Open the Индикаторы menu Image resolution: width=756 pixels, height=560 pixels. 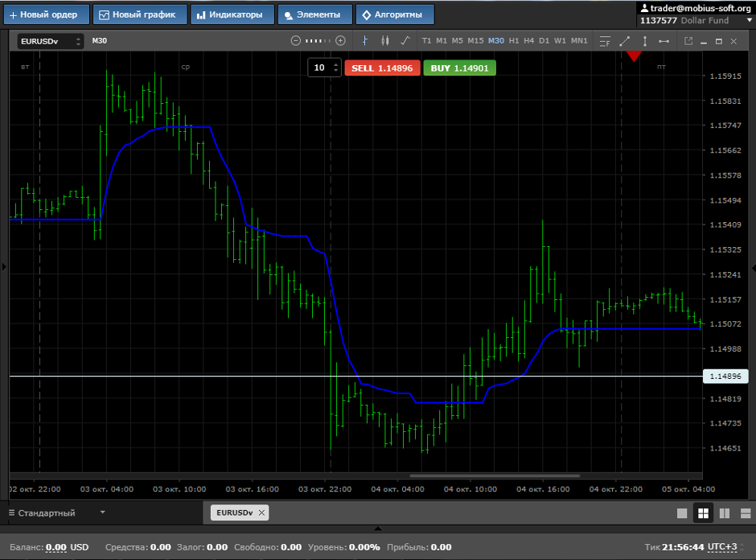pyautogui.click(x=232, y=14)
